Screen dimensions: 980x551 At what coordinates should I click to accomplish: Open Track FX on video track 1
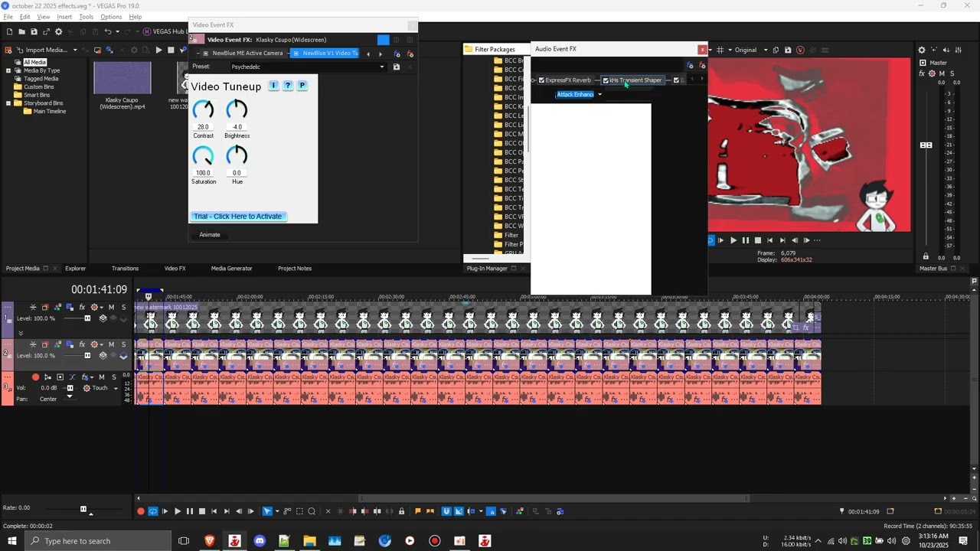pyautogui.click(x=82, y=307)
